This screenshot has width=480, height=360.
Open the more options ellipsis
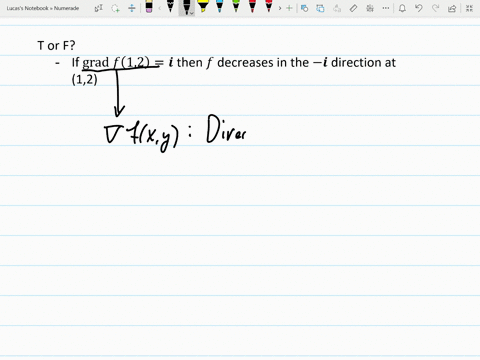click(x=386, y=8)
